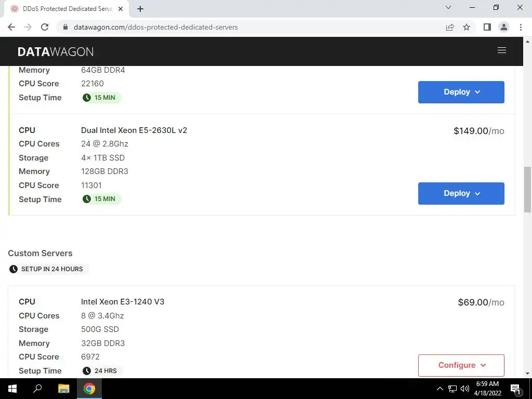Select the CPU Score 11301 value
The image size is (532, 399).
point(91,185)
